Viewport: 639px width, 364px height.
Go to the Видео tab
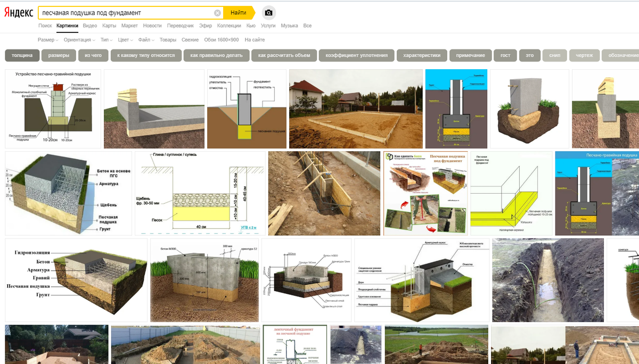[90, 26]
